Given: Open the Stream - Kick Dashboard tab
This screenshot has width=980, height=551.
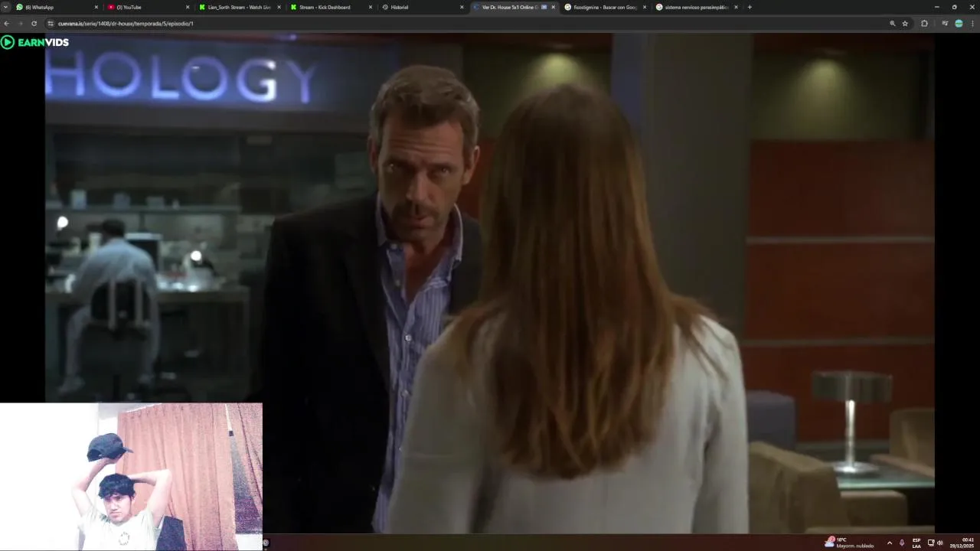Looking at the screenshot, I should [331, 7].
